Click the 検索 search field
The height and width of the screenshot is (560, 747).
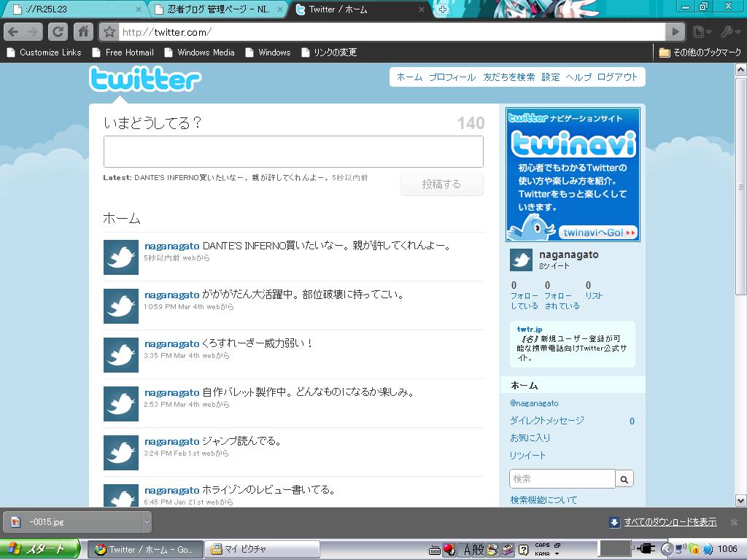562,478
